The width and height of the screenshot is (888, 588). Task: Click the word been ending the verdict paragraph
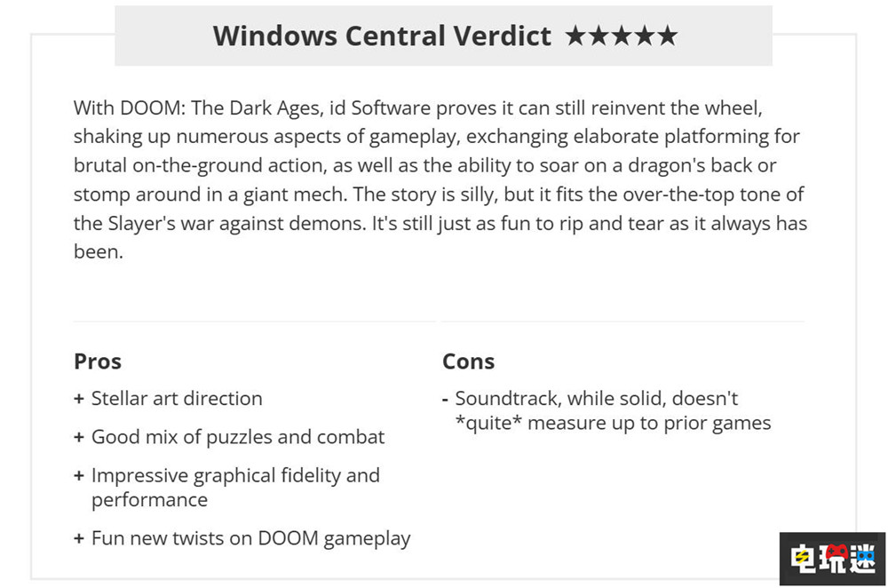[x=97, y=251]
